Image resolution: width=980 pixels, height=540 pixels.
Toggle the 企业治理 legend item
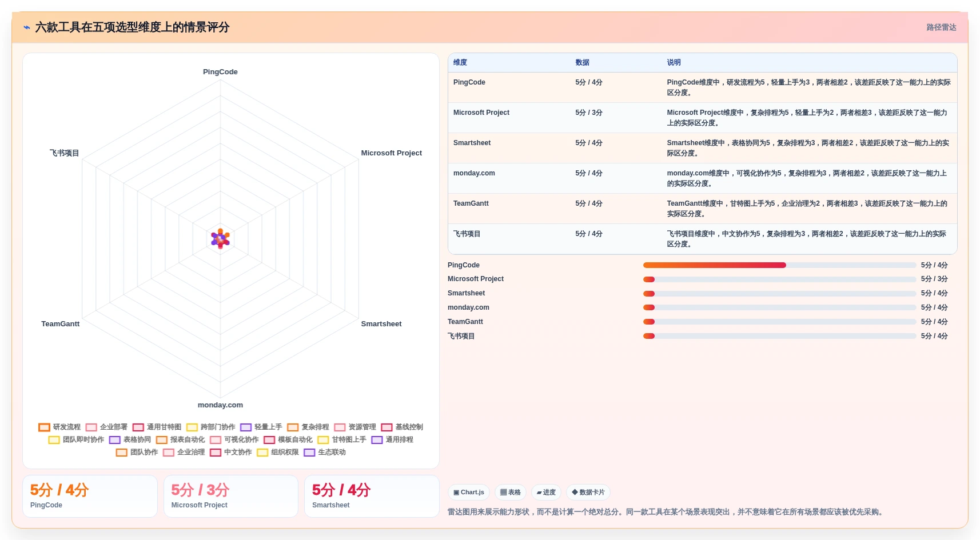click(x=184, y=452)
